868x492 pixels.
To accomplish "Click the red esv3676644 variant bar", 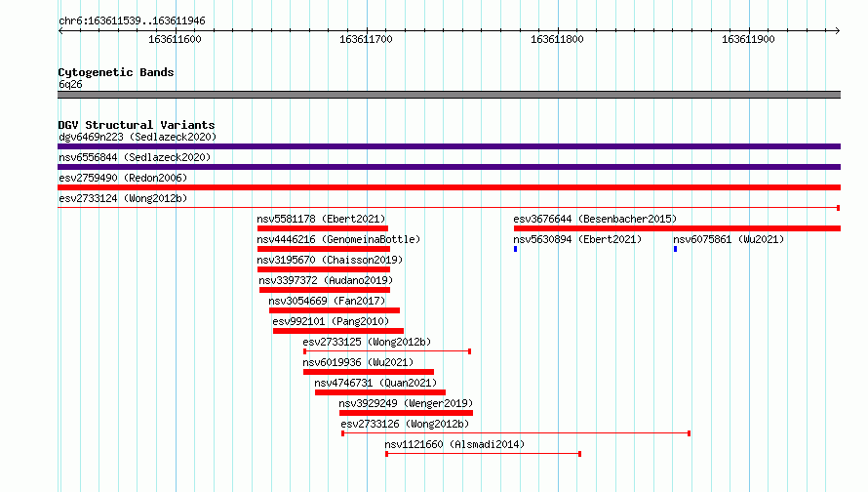I will (x=677, y=228).
